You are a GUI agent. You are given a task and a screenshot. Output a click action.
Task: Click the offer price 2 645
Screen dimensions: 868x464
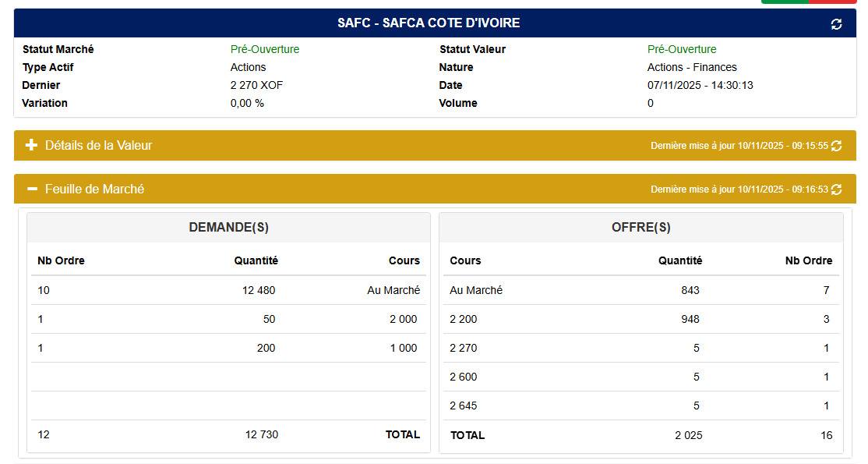(464, 406)
